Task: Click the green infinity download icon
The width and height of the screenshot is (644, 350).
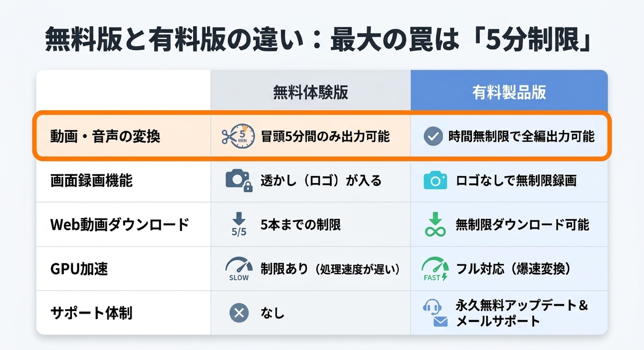Action: (x=435, y=224)
